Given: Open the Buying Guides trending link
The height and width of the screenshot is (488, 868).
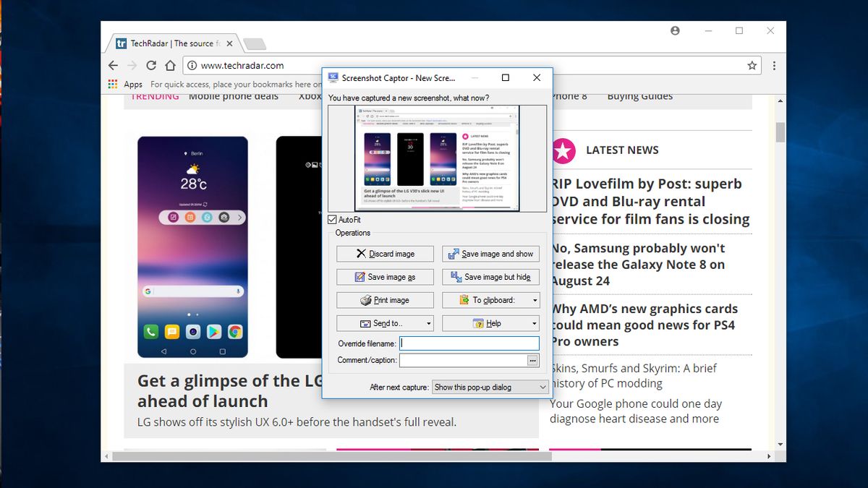Looking at the screenshot, I should 640,96.
